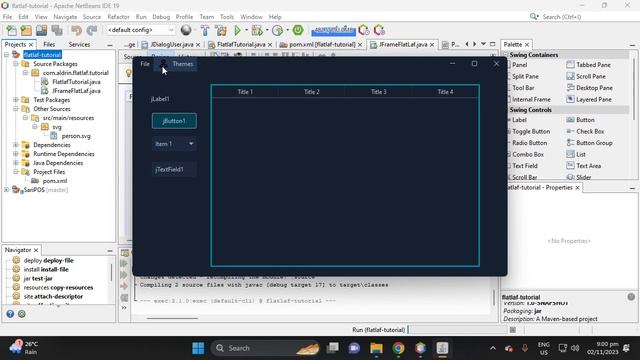Open the default config dropdown
This screenshot has width=640, height=360.
click(140, 30)
